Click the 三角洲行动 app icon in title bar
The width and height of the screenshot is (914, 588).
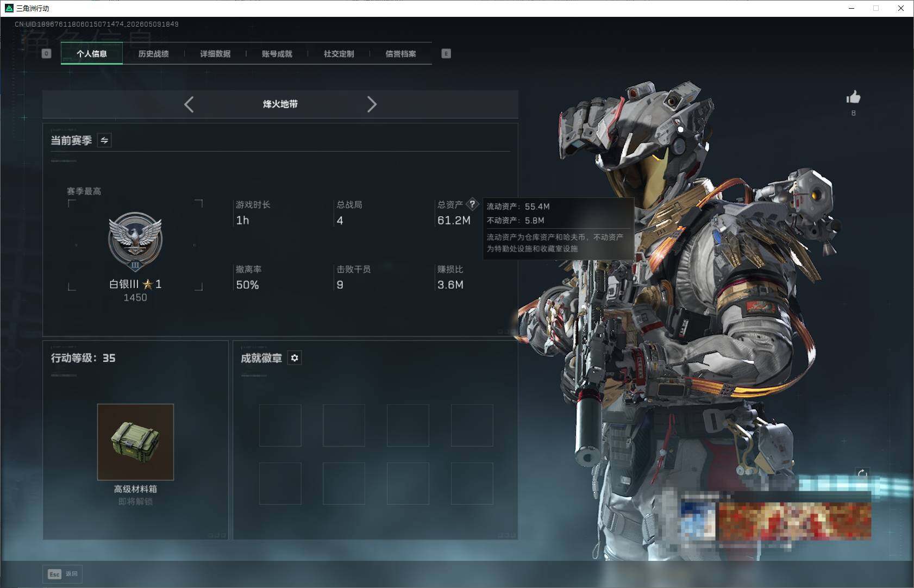click(x=9, y=8)
